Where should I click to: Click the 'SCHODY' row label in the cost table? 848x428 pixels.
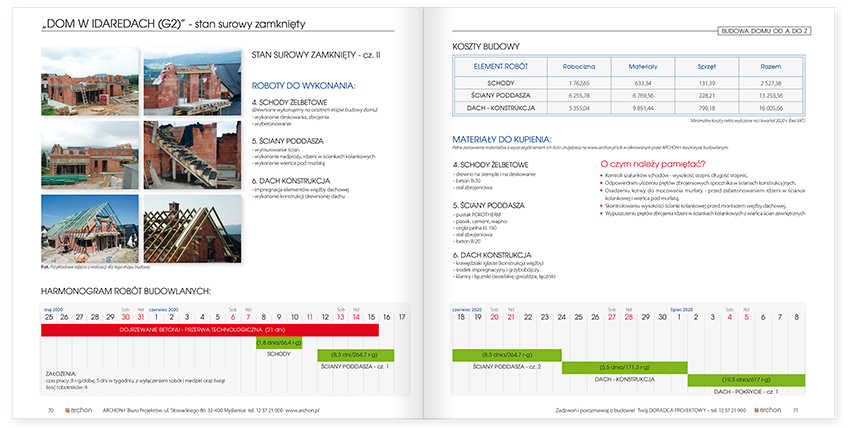501,83
